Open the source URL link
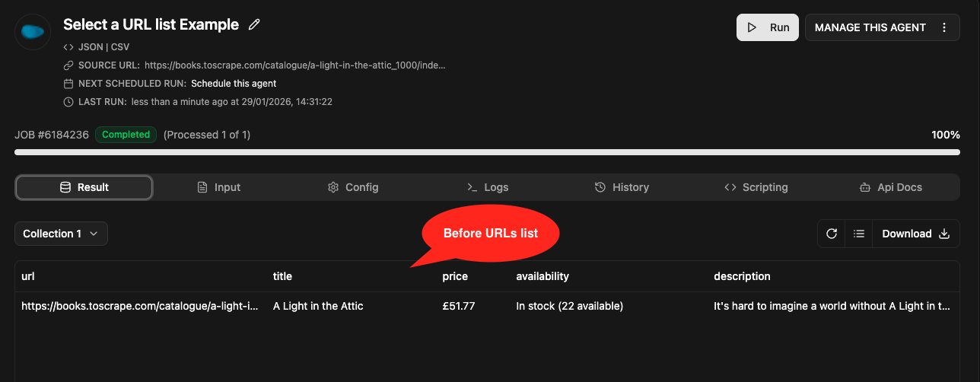Screen dimensions: 980x382 point(294,65)
